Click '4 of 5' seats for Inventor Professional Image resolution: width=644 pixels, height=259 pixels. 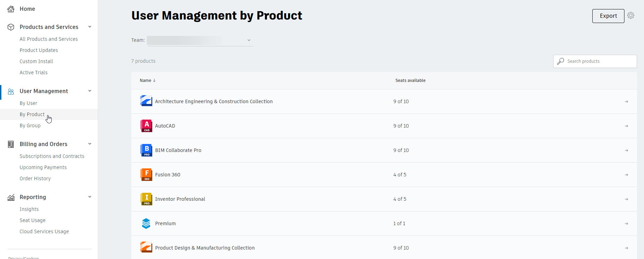pyautogui.click(x=400, y=199)
